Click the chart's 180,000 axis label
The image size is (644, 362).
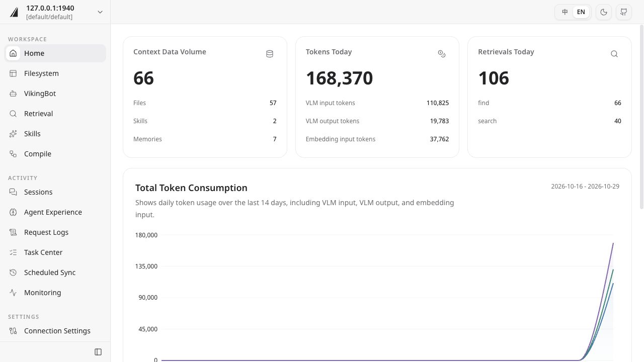[146, 235]
